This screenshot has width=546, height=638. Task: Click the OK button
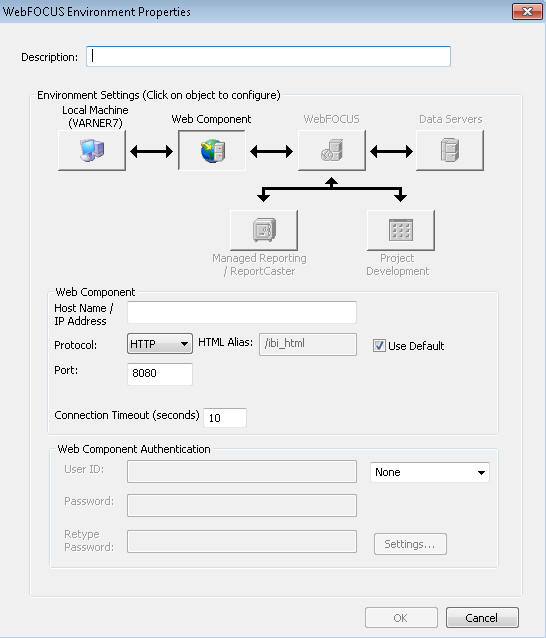(401, 618)
